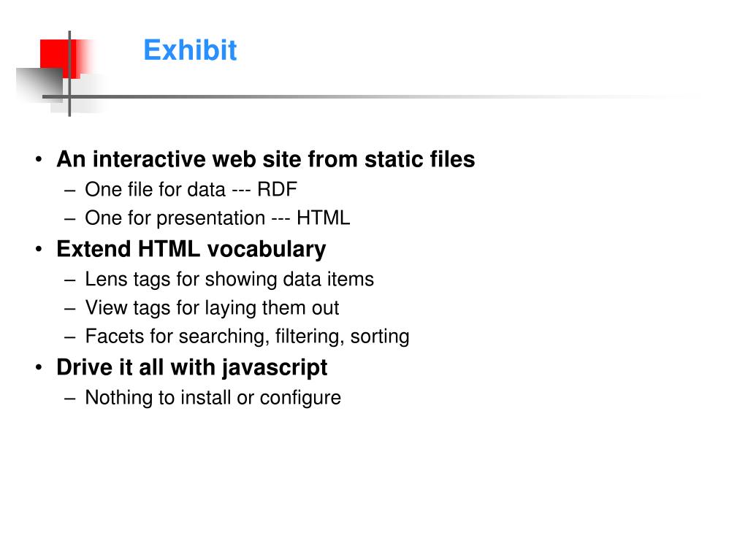Click the dash before Lens tags
The image size is (748, 560).
pyautogui.click(x=70, y=280)
